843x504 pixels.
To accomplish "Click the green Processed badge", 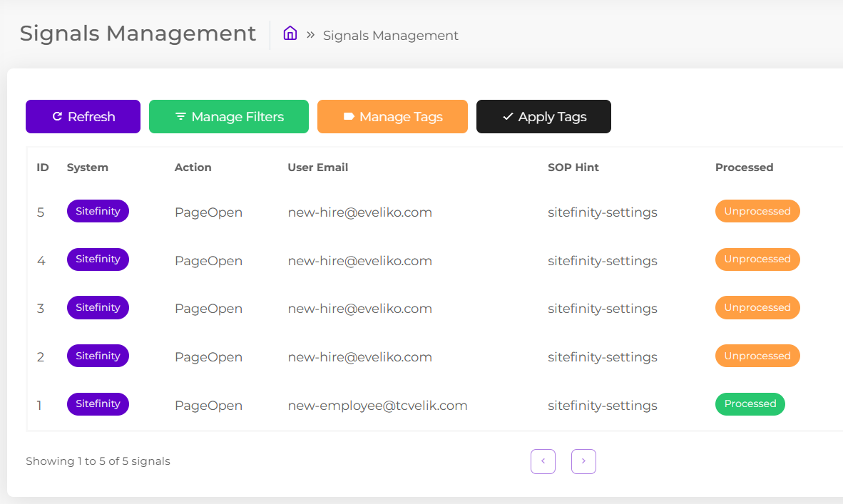I will click(x=750, y=404).
